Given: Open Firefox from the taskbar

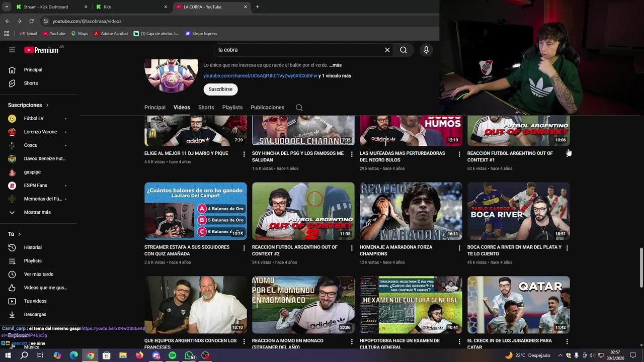Looking at the screenshot, I should pos(139,355).
